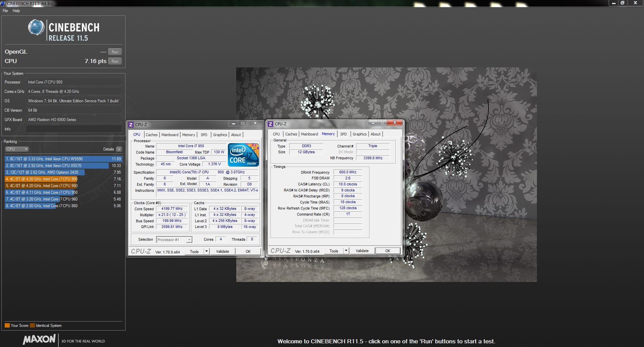Image resolution: width=644 pixels, height=347 pixels.
Task: Click the Identical System legend swatch
Action: [32, 326]
